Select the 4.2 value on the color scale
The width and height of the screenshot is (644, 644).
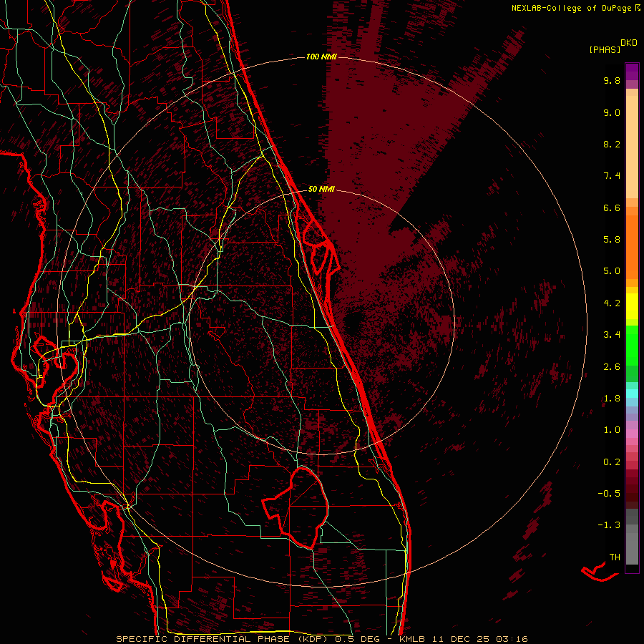pyautogui.click(x=612, y=303)
